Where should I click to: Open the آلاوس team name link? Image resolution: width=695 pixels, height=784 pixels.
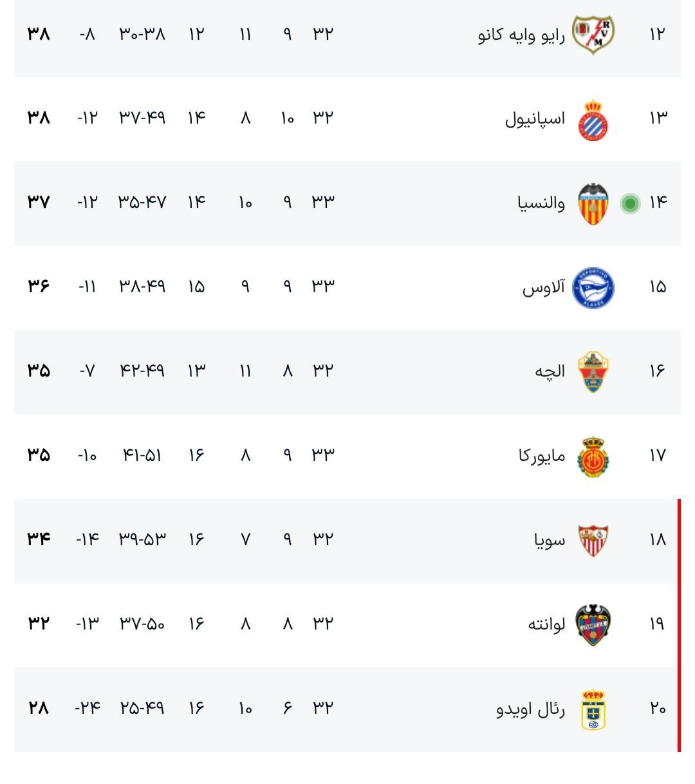pyautogui.click(x=544, y=287)
